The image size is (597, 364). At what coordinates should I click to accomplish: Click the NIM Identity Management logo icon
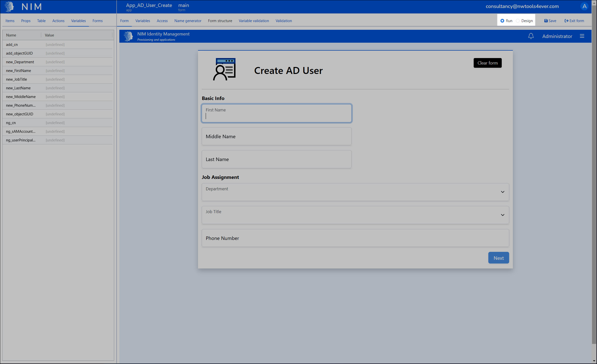point(128,36)
